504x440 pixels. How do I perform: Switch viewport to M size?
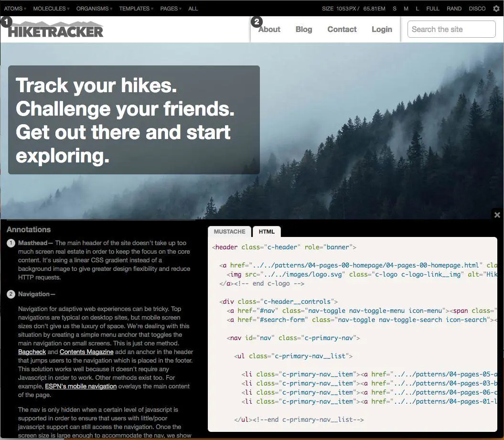406,9
